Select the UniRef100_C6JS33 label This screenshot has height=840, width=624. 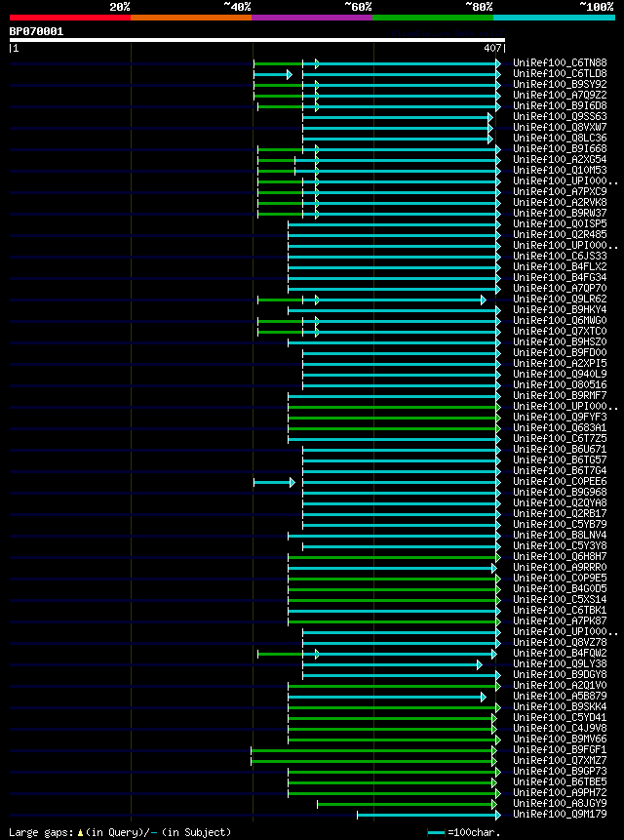pos(560,256)
